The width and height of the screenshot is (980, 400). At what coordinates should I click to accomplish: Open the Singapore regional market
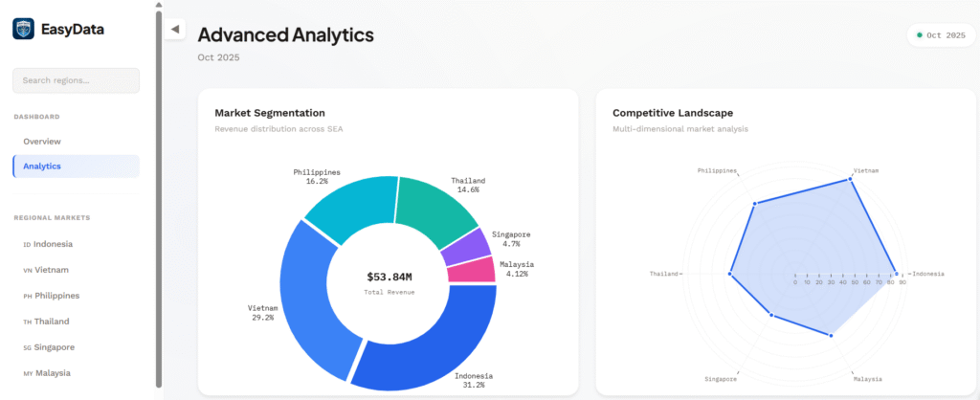point(77,346)
